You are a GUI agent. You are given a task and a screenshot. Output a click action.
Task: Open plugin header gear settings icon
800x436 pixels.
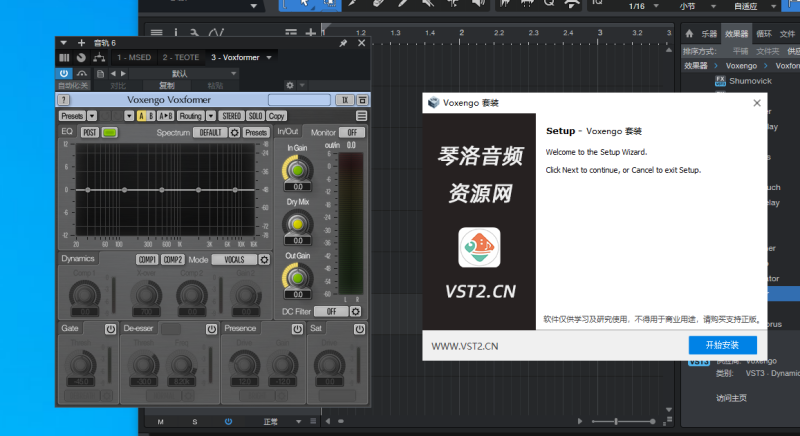click(290, 85)
